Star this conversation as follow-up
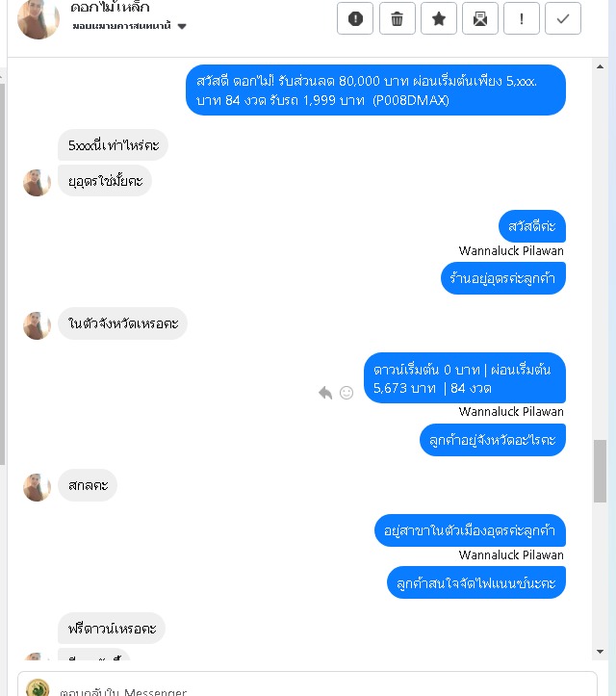 [439, 18]
